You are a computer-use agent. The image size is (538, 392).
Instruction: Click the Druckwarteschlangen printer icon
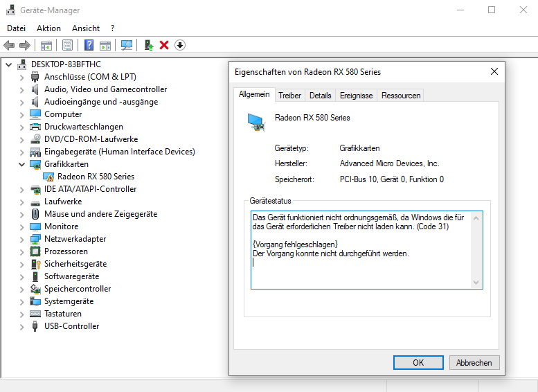pyautogui.click(x=35, y=127)
